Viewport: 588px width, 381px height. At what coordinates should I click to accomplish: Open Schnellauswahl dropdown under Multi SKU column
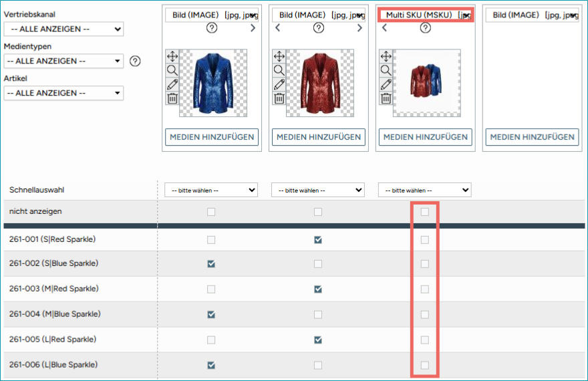point(424,190)
